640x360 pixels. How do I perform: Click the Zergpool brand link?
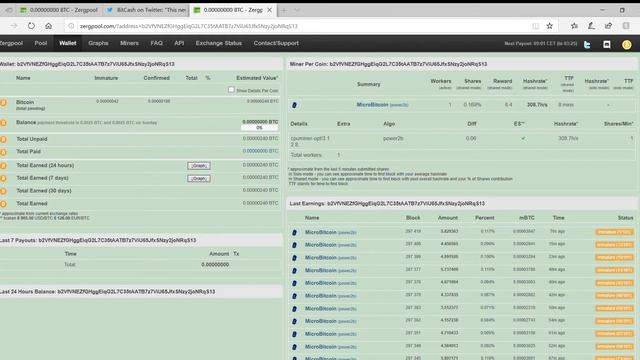(x=11, y=43)
